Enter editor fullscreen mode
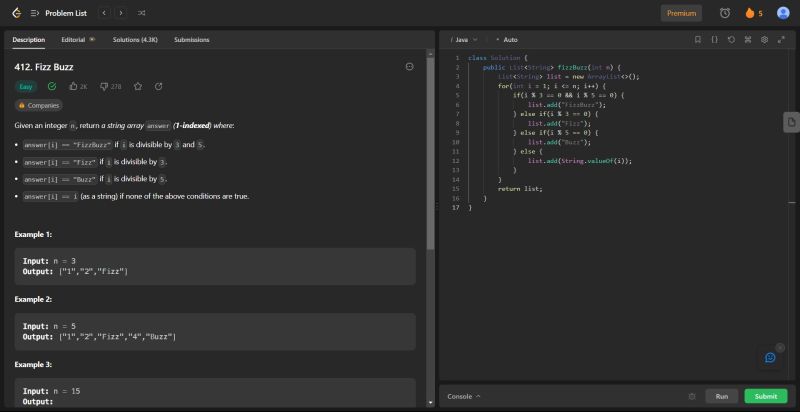 [781, 40]
